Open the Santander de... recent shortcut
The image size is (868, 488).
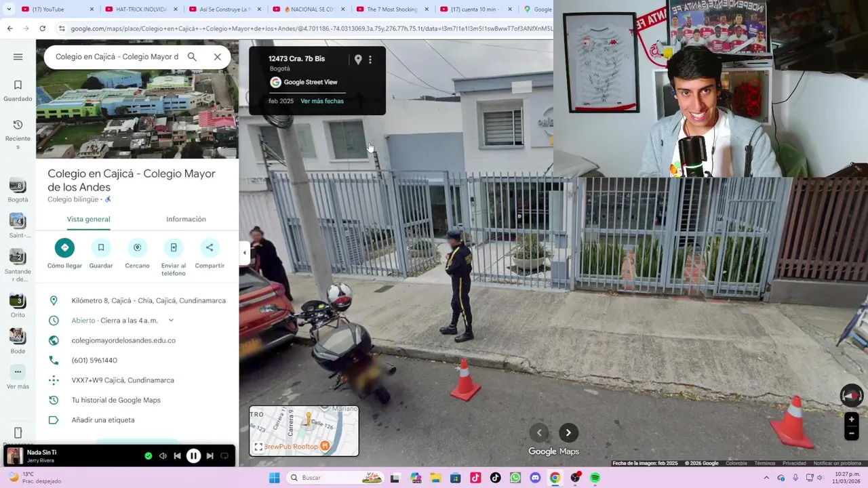[18, 266]
